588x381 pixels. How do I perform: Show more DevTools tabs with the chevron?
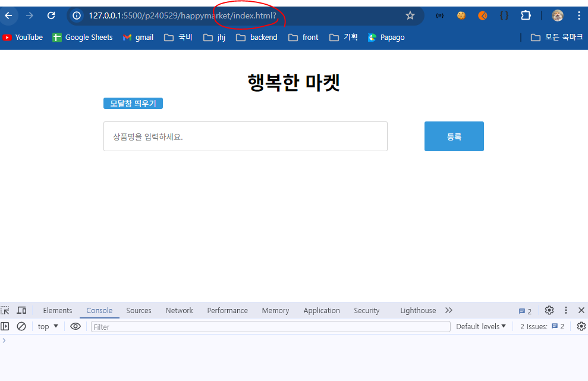(449, 310)
